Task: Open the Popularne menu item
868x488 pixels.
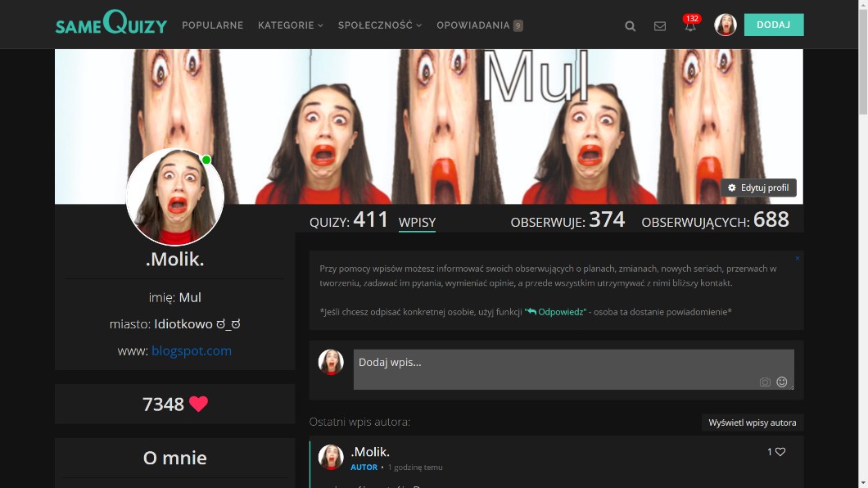Action: [212, 25]
